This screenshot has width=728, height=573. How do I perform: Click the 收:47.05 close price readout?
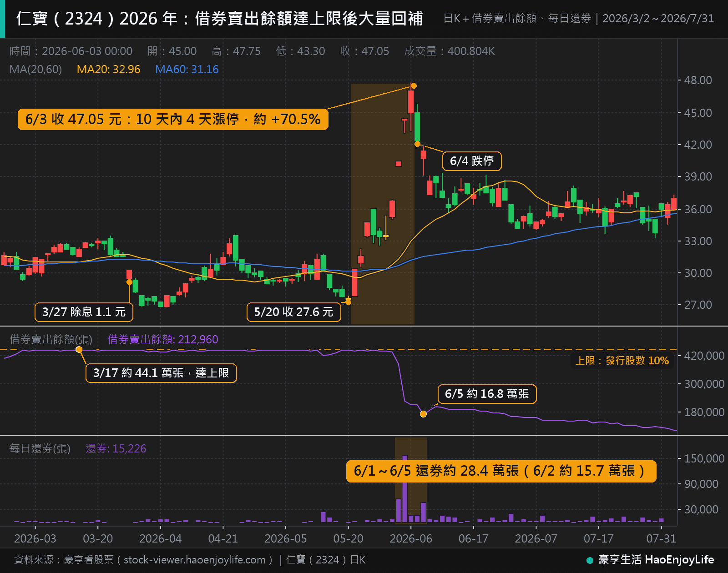pyautogui.click(x=364, y=51)
